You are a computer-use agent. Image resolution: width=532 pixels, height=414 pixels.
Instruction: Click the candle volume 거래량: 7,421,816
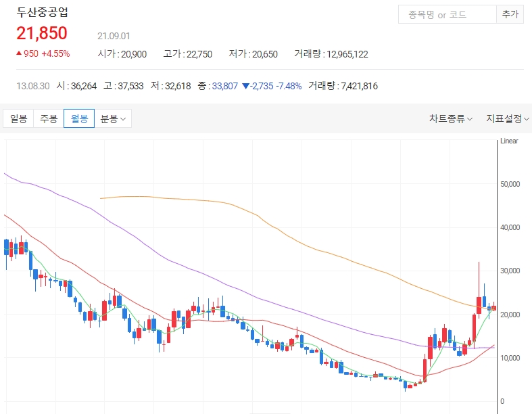click(343, 86)
